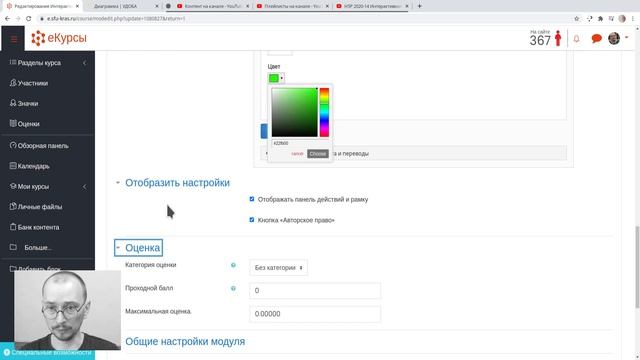640x360 pixels.
Task: Open the Без категории grade category dropdown
Action: coord(278,268)
